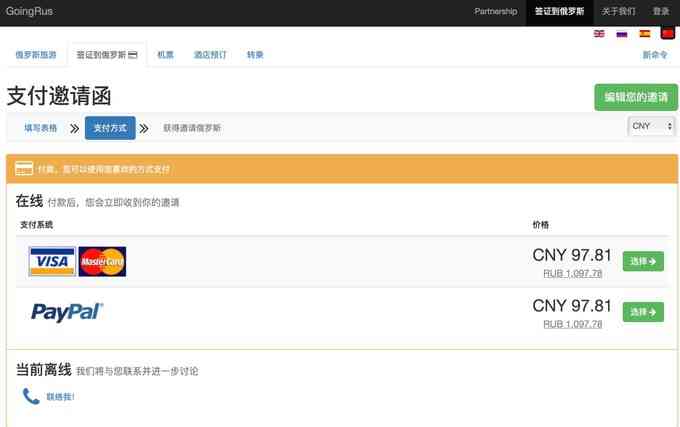This screenshot has height=427, width=680.
Task: Click the phone icon under offline section
Action: (30, 396)
